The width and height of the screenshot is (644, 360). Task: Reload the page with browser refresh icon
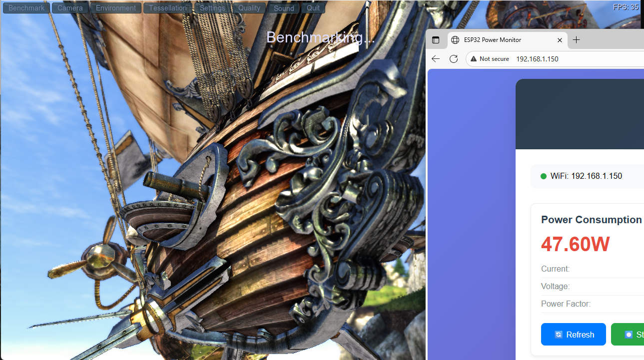point(454,59)
